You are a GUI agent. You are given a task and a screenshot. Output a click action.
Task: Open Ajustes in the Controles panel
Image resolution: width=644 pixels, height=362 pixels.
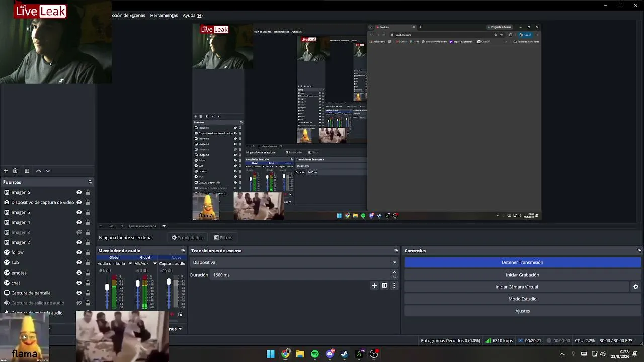pyautogui.click(x=522, y=311)
